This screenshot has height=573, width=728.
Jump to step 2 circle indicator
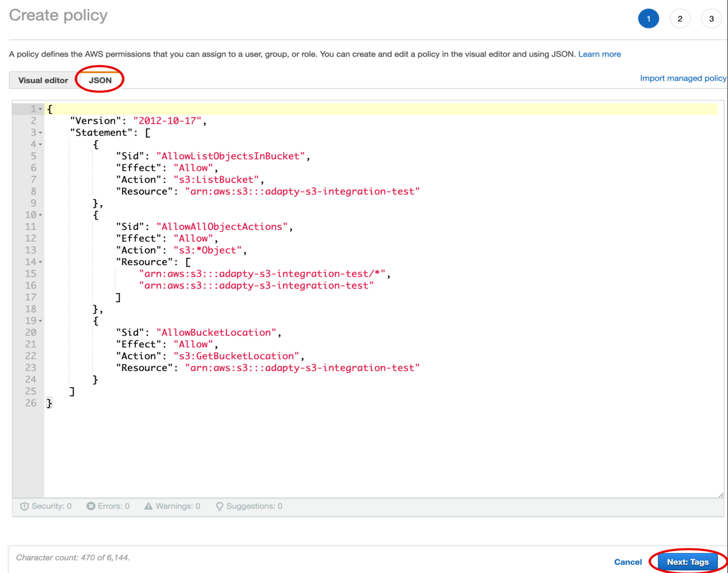[x=680, y=19]
